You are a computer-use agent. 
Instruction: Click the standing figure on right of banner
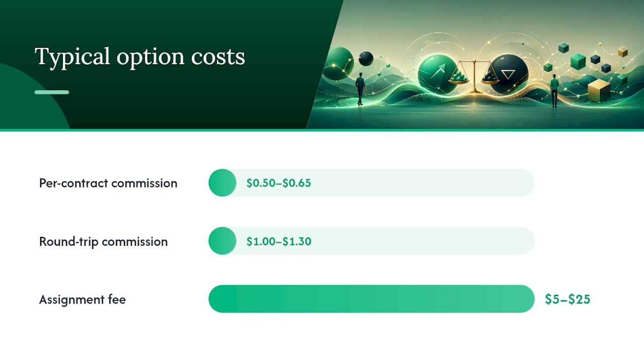point(554,90)
